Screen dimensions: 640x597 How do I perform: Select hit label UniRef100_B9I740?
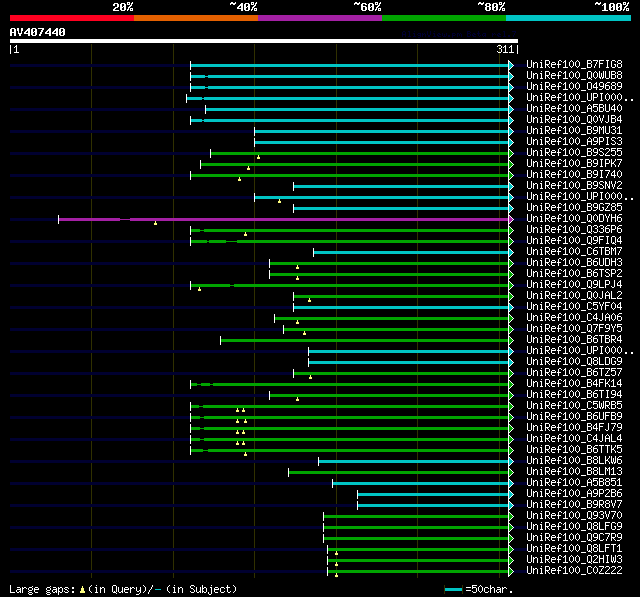574,175
